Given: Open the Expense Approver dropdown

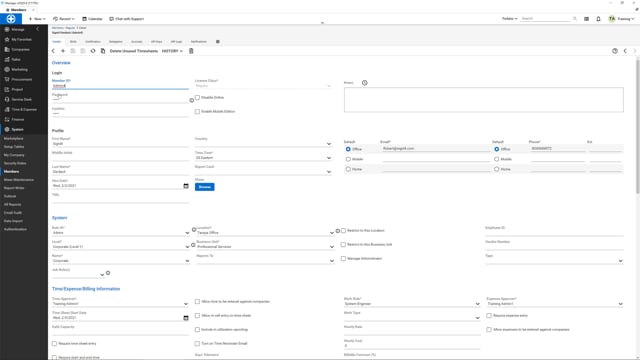Looking at the screenshot, I should tap(620, 304).
